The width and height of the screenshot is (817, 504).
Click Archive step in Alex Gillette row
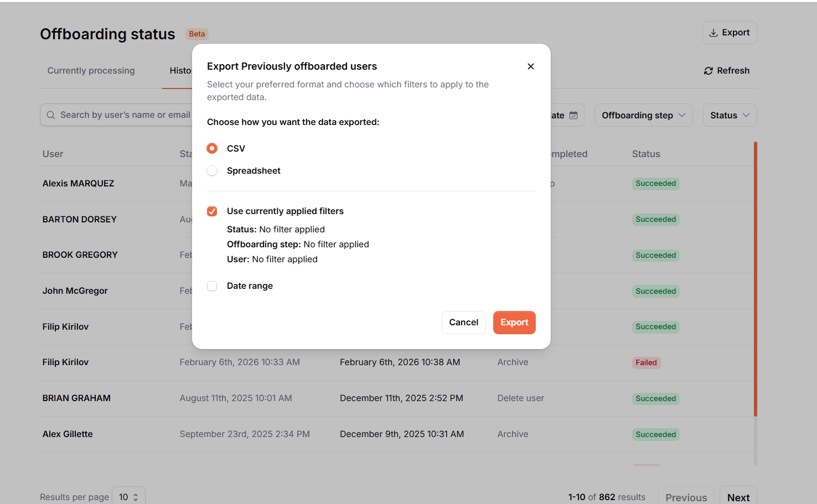(513, 434)
